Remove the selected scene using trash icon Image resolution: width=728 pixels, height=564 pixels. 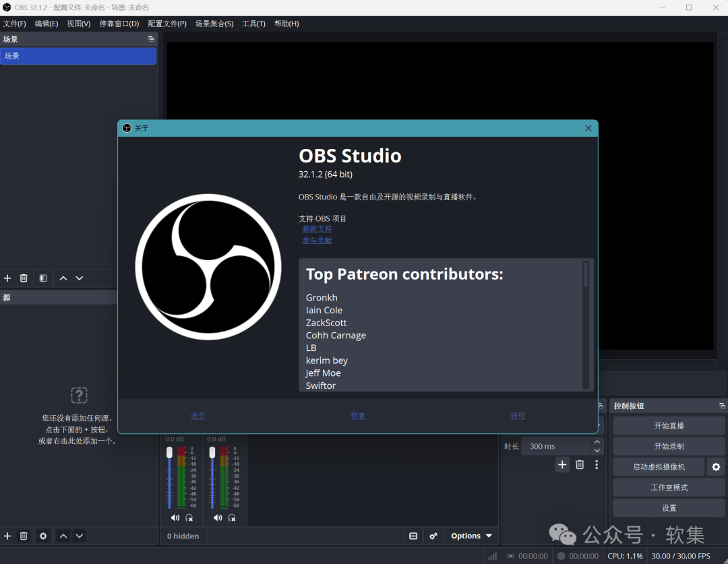[24, 278]
